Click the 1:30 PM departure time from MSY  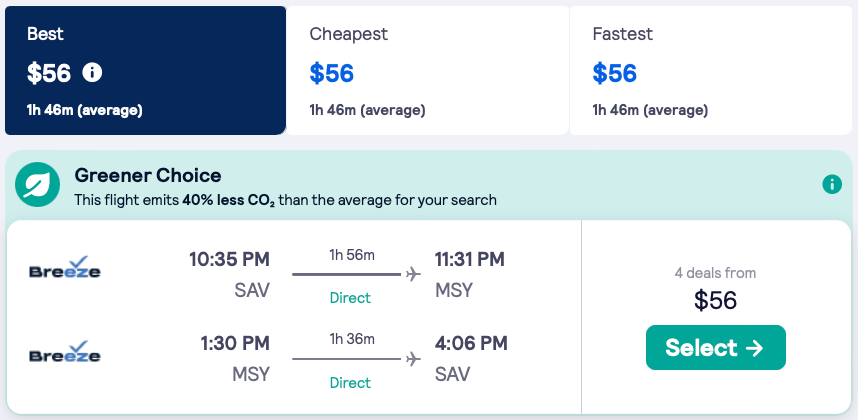point(234,344)
